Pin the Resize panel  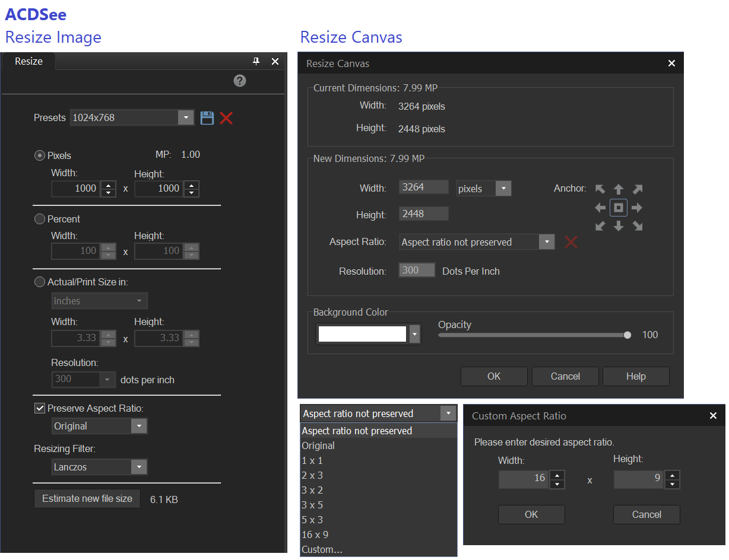click(256, 61)
